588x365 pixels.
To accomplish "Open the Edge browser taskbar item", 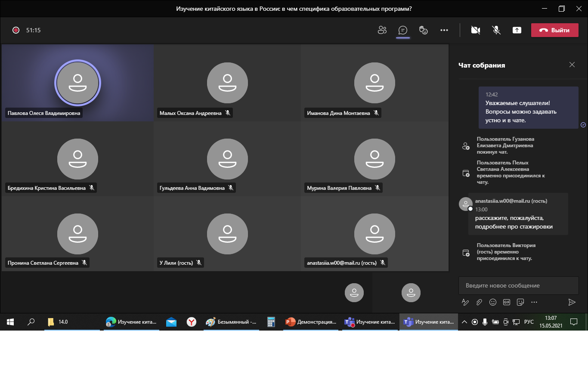I will pos(132,322).
